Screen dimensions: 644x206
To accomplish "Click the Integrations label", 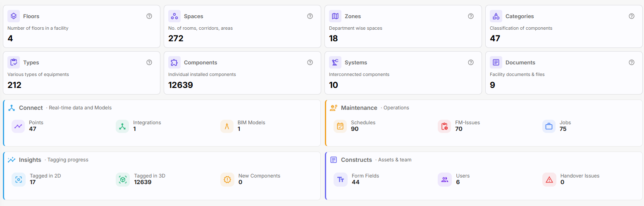I will tap(147, 123).
